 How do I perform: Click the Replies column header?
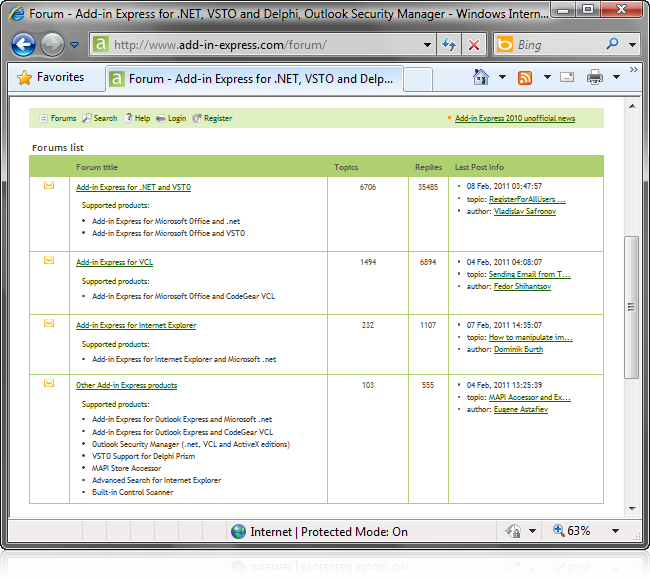tap(428, 167)
